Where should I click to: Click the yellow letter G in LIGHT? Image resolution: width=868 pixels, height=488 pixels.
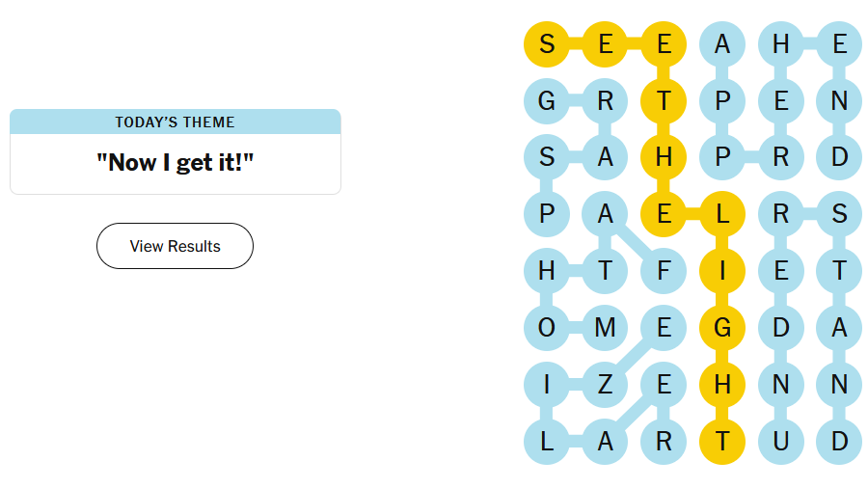[x=722, y=328]
